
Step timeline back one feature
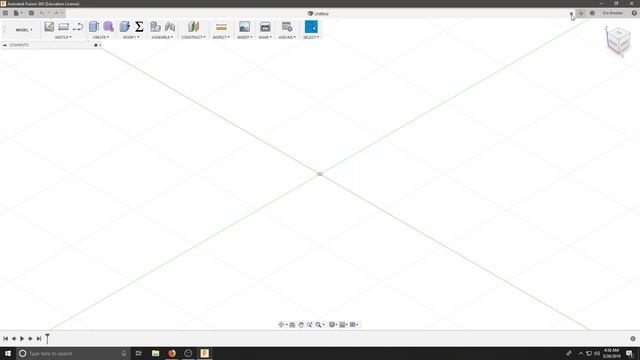coord(14,338)
